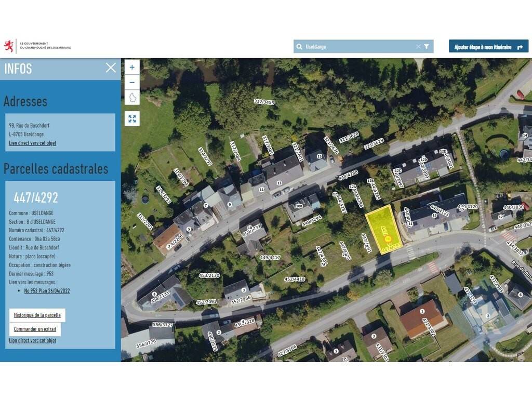This screenshot has height=399, width=532.
Task: Open the parcel's direct link at panel bottom
Action: [x=32, y=341]
